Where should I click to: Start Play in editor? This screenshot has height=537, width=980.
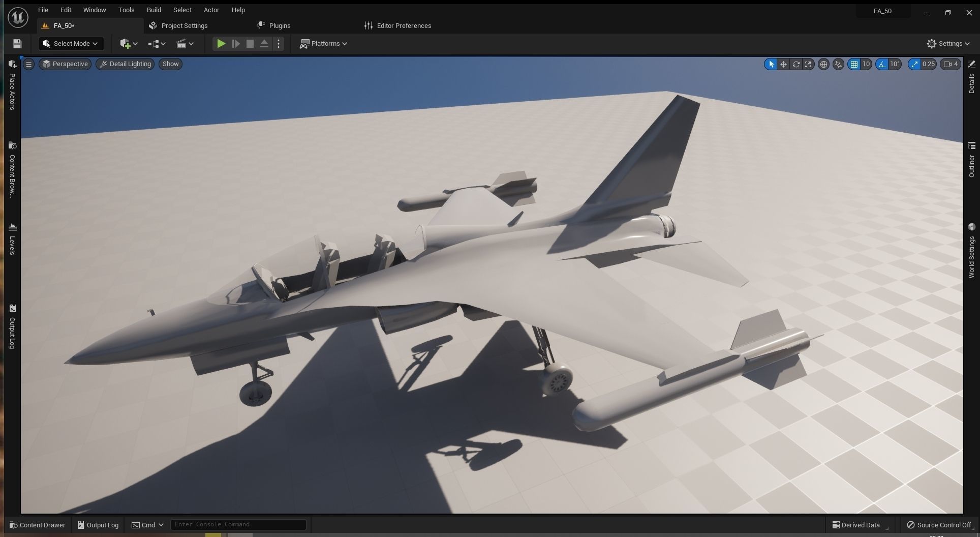coord(221,44)
